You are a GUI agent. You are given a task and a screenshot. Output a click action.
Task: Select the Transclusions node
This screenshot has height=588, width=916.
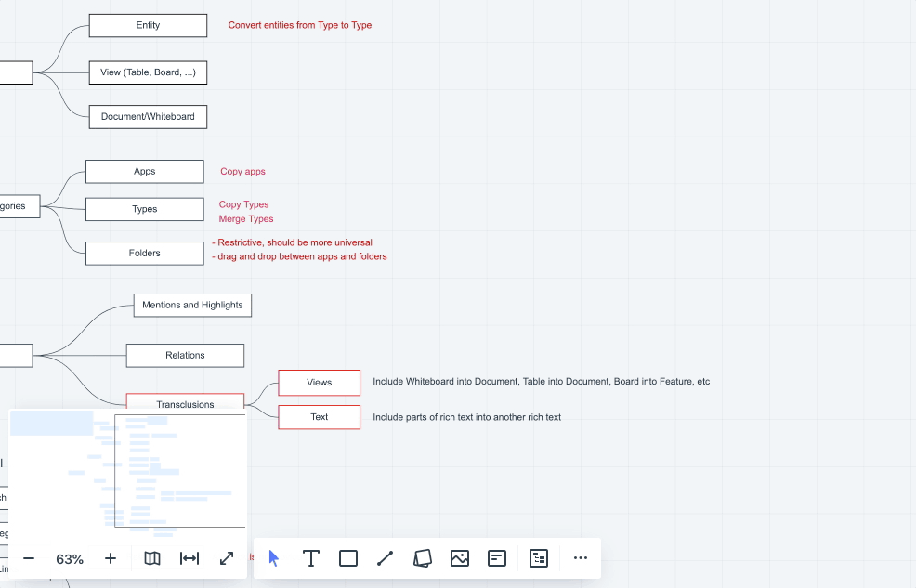tap(185, 402)
